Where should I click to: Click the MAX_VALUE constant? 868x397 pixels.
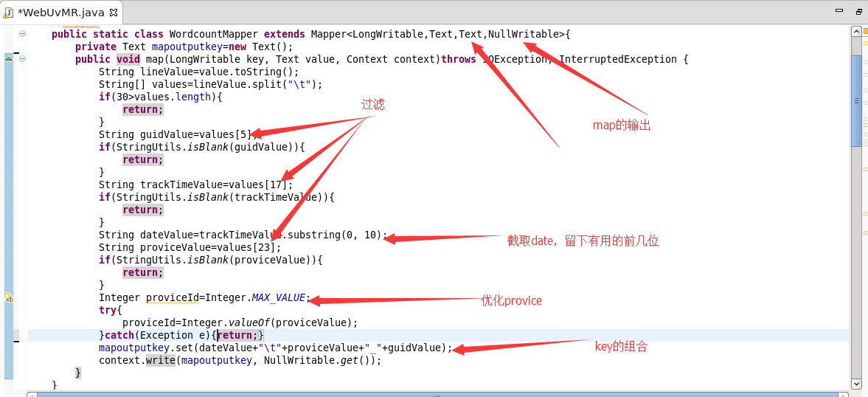click(x=279, y=298)
